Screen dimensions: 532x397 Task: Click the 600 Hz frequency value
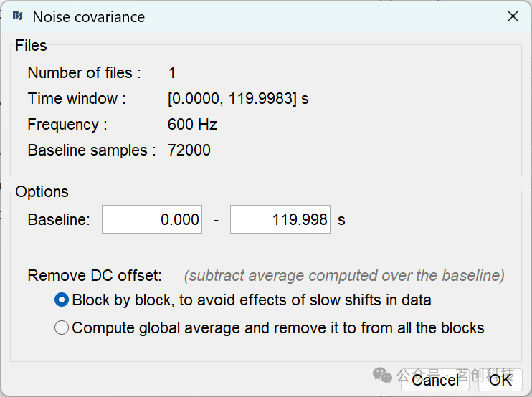pyautogui.click(x=192, y=125)
